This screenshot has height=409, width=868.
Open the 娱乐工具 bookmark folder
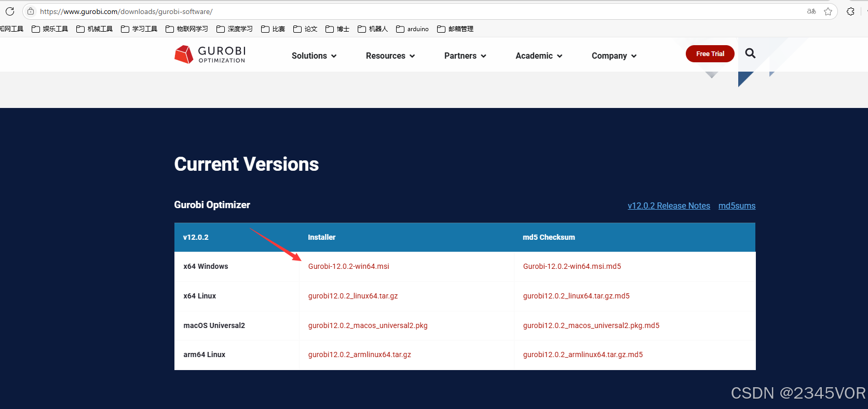(50, 29)
